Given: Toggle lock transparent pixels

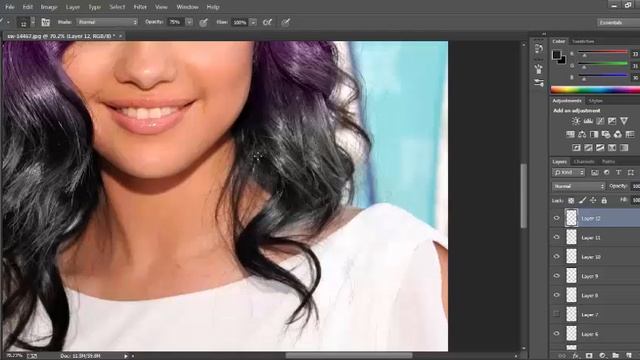Looking at the screenshot, I should tap(571, 200).
